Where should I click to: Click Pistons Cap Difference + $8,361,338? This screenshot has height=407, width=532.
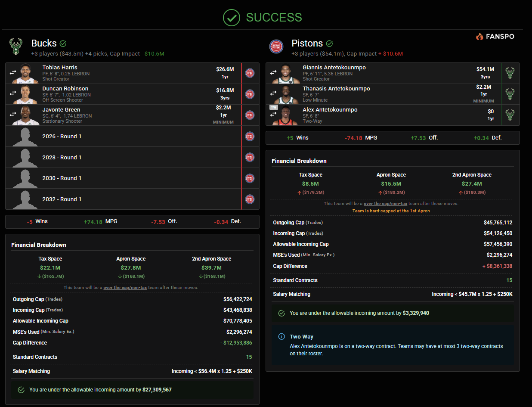pyautogui.click(x=497, y=266)
